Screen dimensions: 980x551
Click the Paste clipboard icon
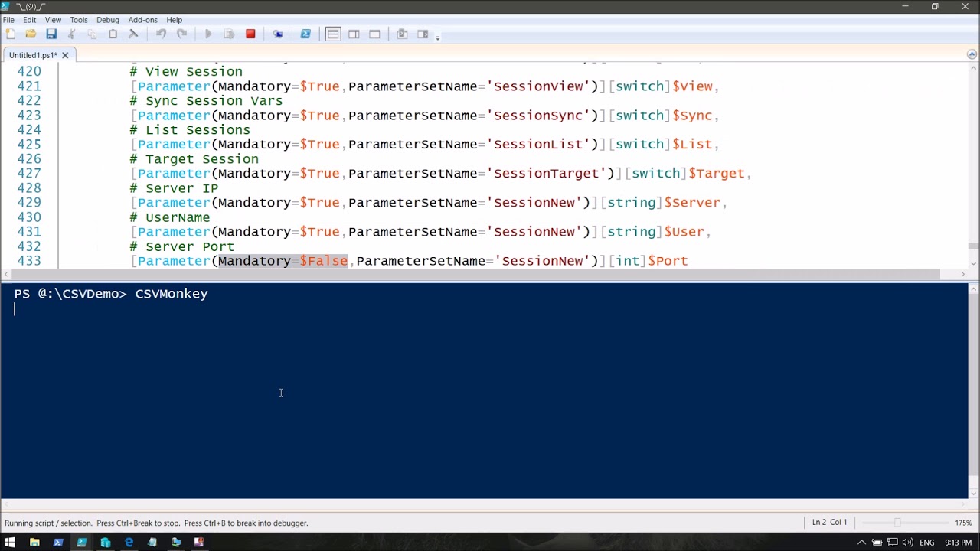113,34
